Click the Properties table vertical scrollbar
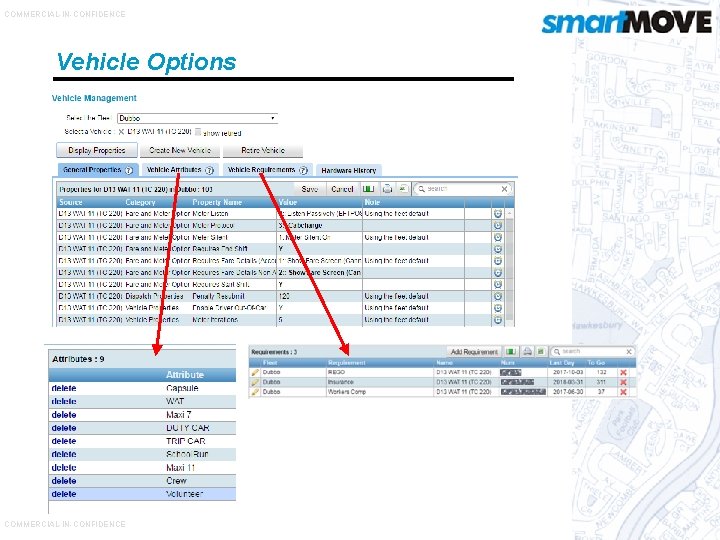This screenshot has height=540, width=720. click(509, 266)
